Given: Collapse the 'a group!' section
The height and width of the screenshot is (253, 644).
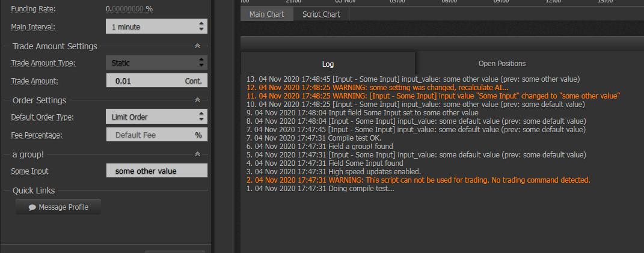Looking at the screenshot, I should pos(198,154).
